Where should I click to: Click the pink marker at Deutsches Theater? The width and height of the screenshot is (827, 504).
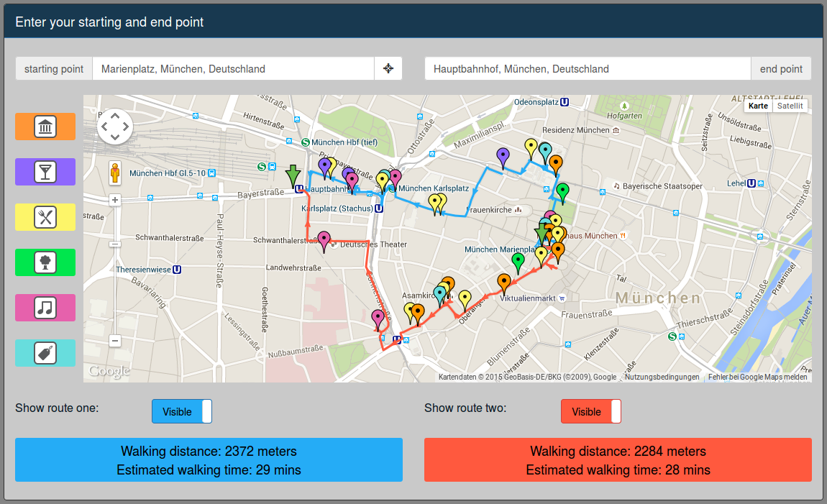(324, 242)
